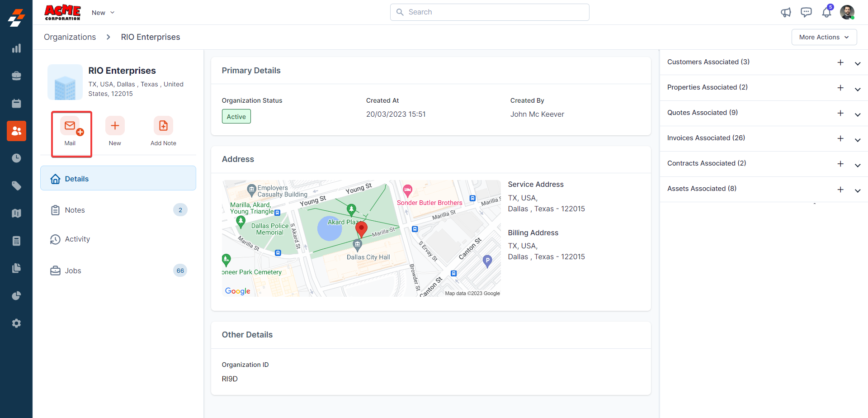Expand the Customers Associated section
Screen dimensions: 868x418
pyautogui.click(x=857, y=63)
